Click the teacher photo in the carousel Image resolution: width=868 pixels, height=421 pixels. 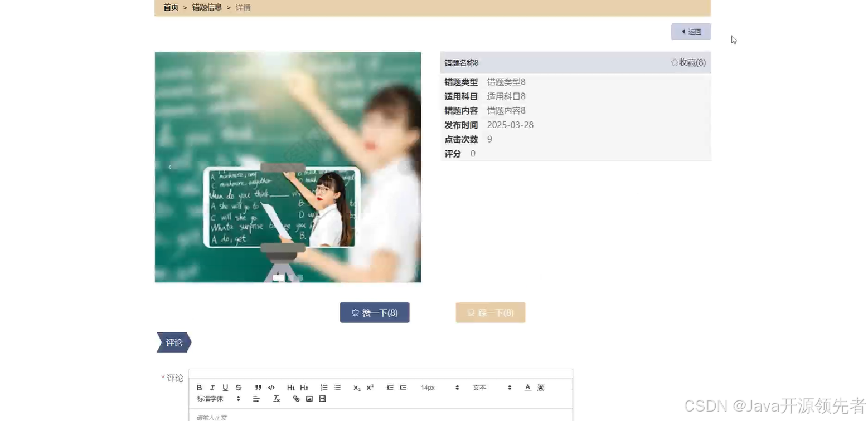click(288, 167)
